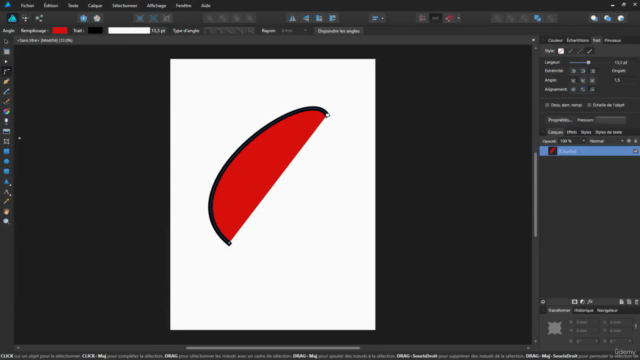Open the alignment options dropdown arrow
The image size is (640, 360).
[382, 18]
